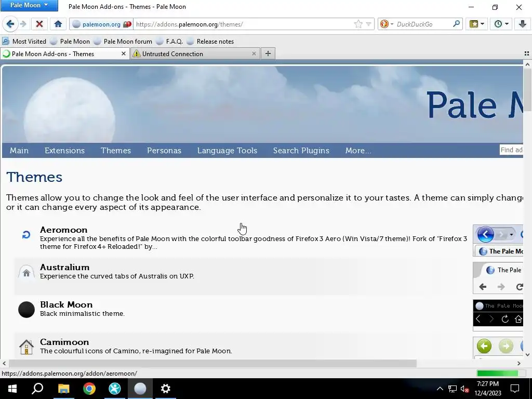The height and width of the screenshot is (399, 532).
Task: Open the notification center icon
Action: (x=515, y=389)
